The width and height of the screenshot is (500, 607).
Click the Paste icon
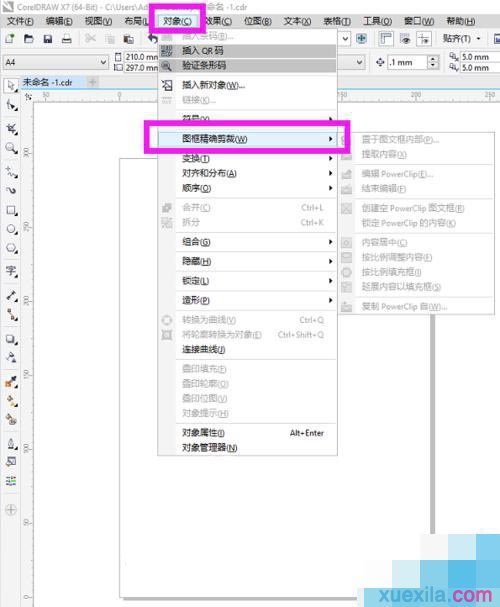pos(128,39)
